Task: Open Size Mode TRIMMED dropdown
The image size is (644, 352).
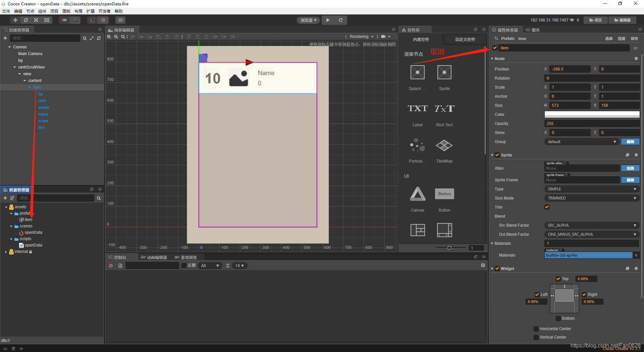Action: (x=592, y=198)
